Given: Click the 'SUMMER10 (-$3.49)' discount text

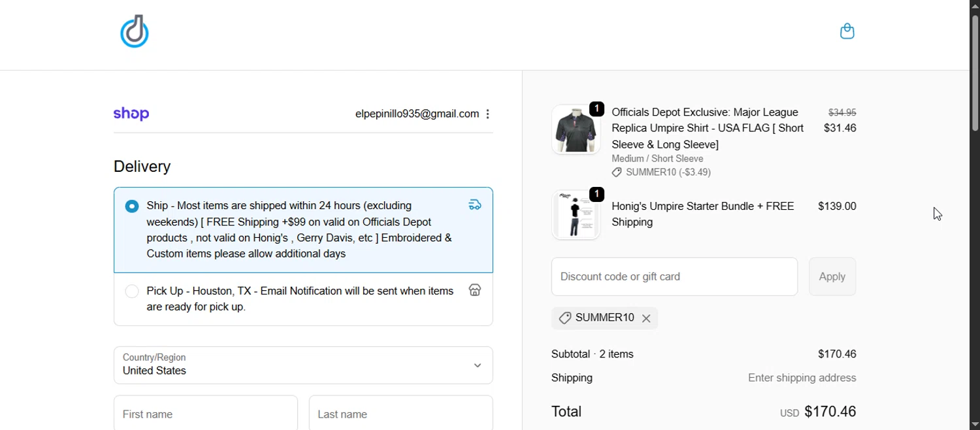Looking at the screenshot, I should (x=668, y=173).
